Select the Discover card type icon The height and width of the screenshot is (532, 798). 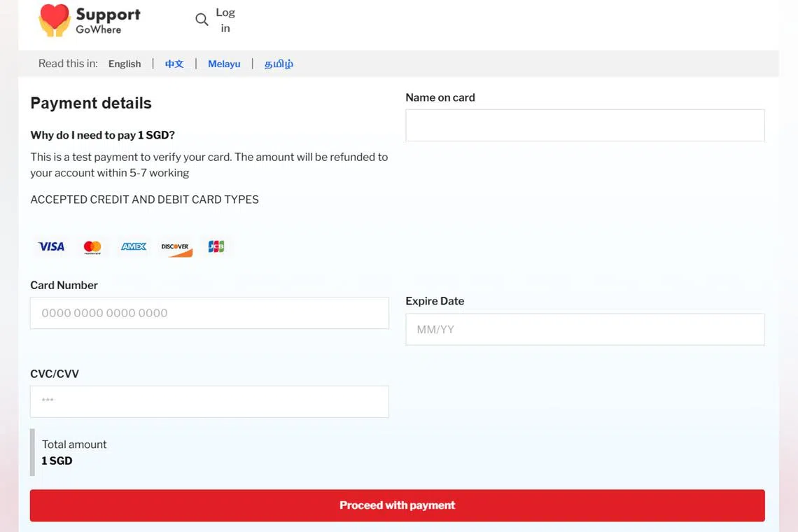(175, 246)
